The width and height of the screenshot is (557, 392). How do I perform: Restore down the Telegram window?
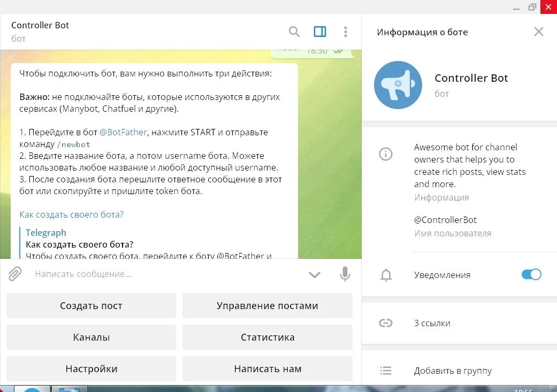tap(532, 7)
